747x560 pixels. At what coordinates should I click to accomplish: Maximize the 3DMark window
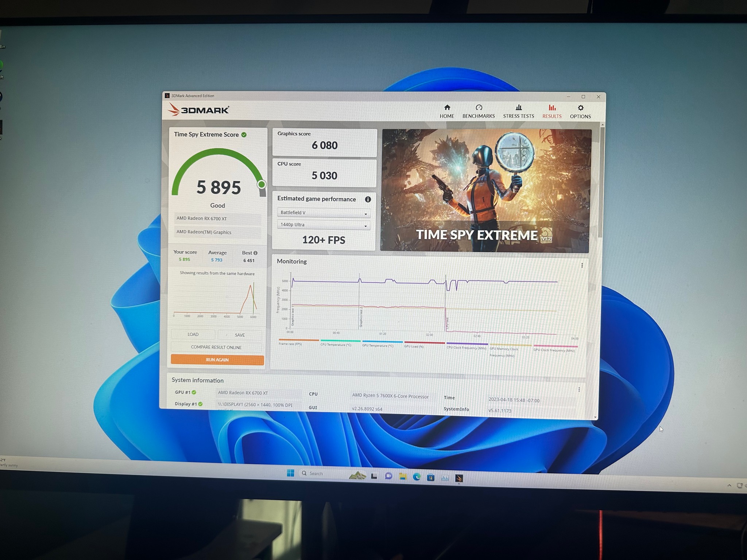pos(583,97)
